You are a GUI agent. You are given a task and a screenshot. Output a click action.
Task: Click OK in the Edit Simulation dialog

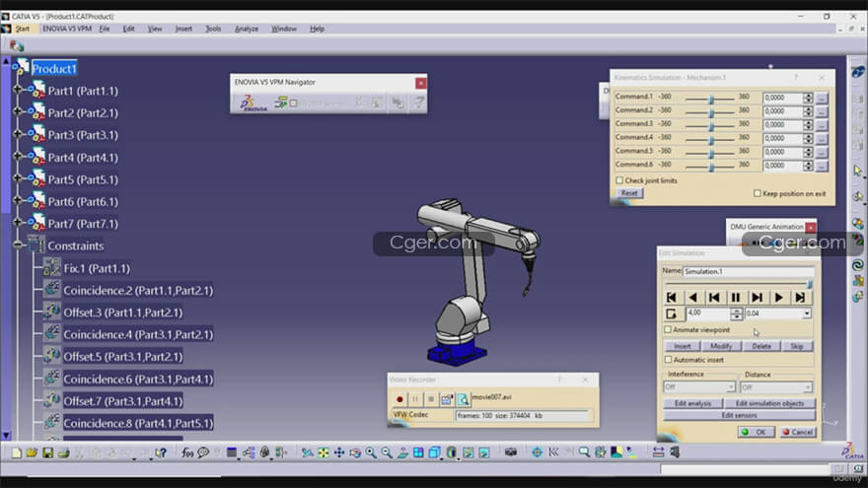coord(756,432)
